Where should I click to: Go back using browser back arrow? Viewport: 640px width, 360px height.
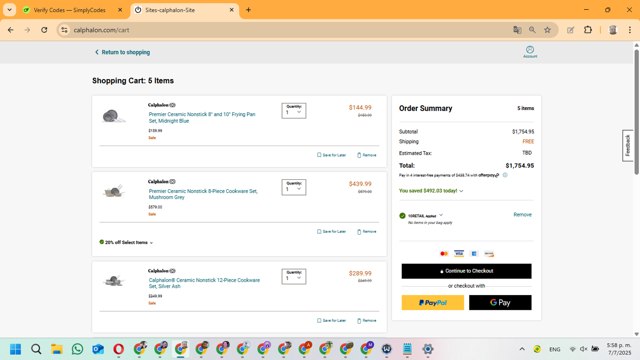[x=11, y=30]
